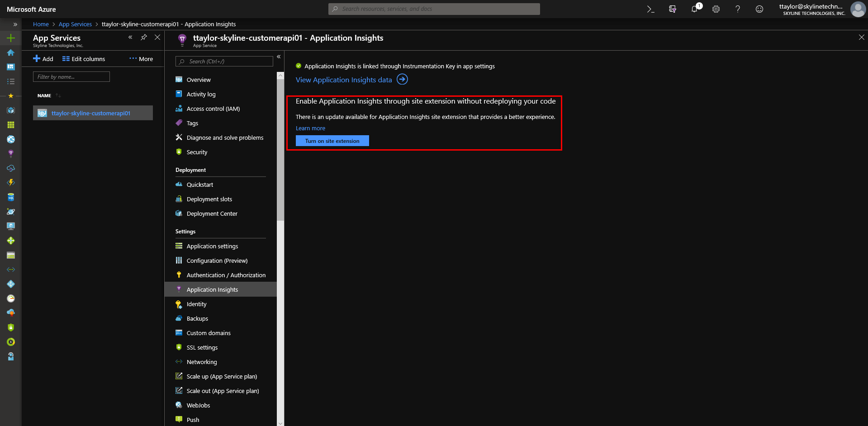This screenshot has width=868, height=426.
Task: Click Home breadcrumb link
Action: [x=41, y=24]
